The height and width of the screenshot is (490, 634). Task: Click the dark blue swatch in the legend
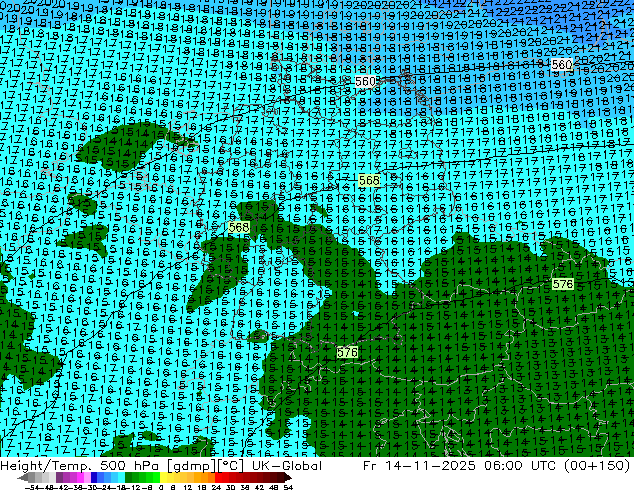(94, 478)
